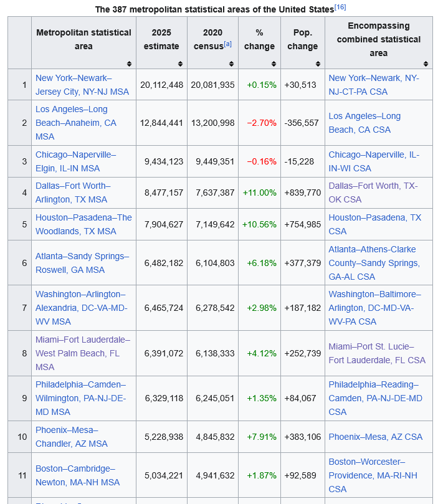Click the -356,557 population change cell
443x504 pixels.
pyautogui.click(x=303, y=123)
